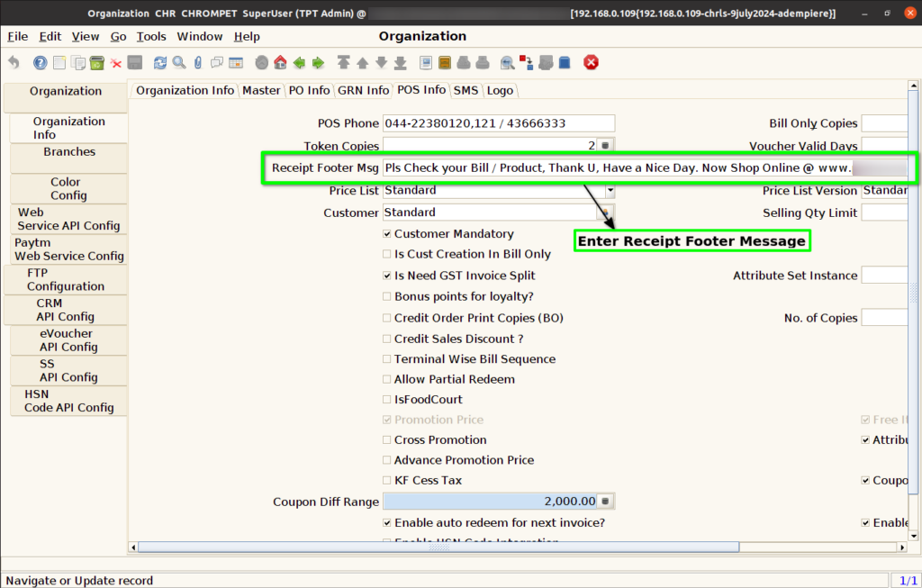This screenshot has width=922, height=588.
Task: Open the Edit menu
Action: (50, 36)
